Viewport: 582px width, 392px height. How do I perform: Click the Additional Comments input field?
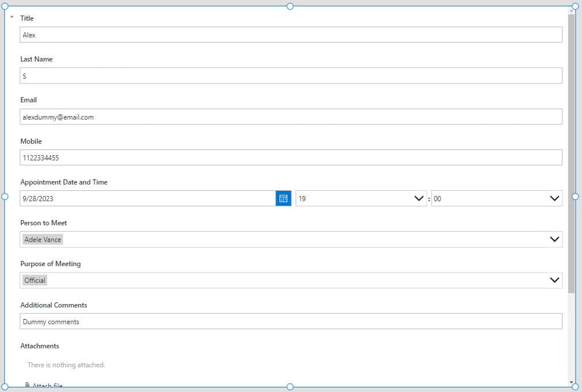(290, 321)
